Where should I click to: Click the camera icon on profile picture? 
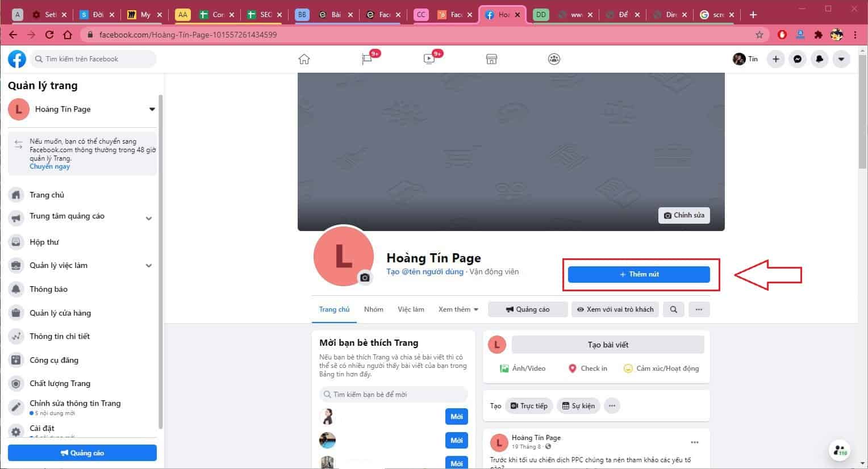[365, 278]
